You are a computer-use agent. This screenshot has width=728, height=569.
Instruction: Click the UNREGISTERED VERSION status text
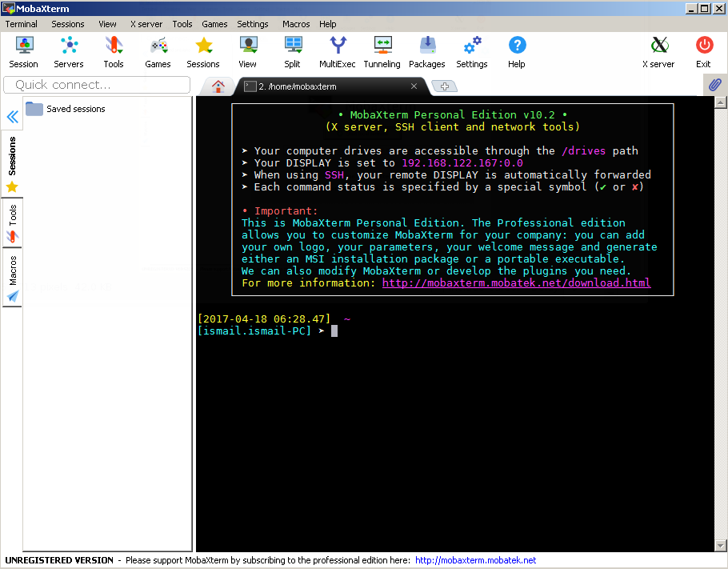59,560
